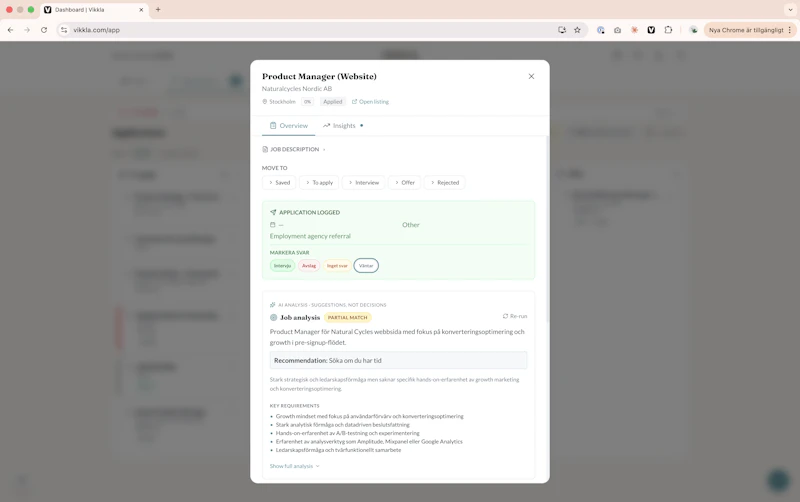The image size is (800, 502).
Task: Expand the Job Description section
Action: click(294, 149)
